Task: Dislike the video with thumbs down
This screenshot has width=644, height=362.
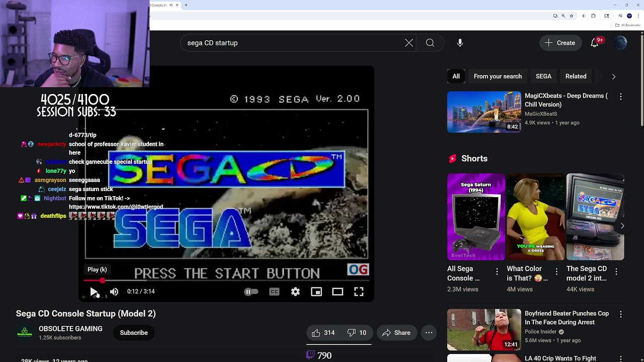Action: point(357,333)
